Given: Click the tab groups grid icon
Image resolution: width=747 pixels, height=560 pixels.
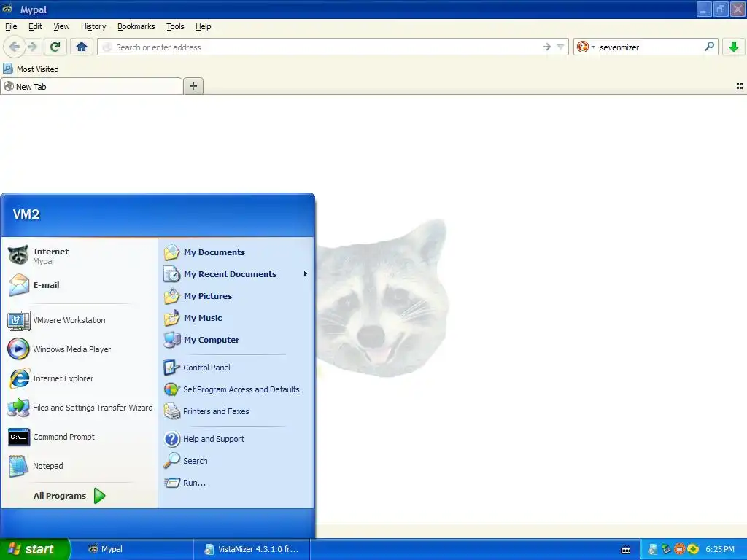Looking at the screenshot, I should pyautogui.click(x=740, y=86).
